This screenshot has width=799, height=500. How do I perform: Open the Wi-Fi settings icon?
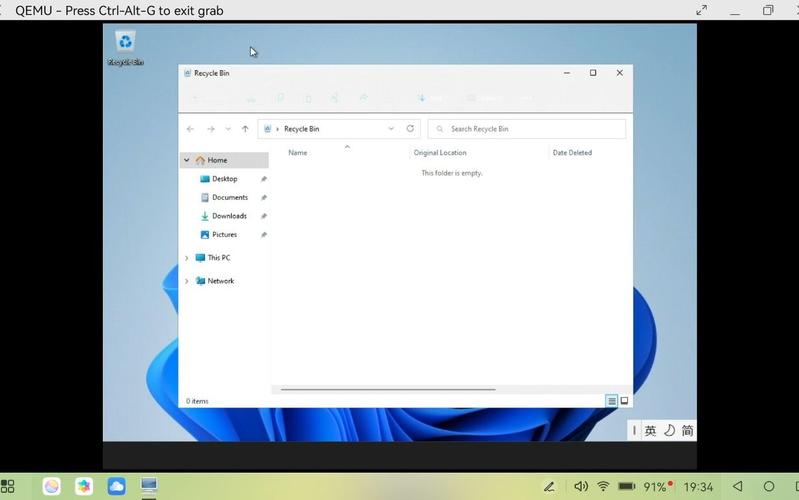pyautogui.click(x=603, y=486)
